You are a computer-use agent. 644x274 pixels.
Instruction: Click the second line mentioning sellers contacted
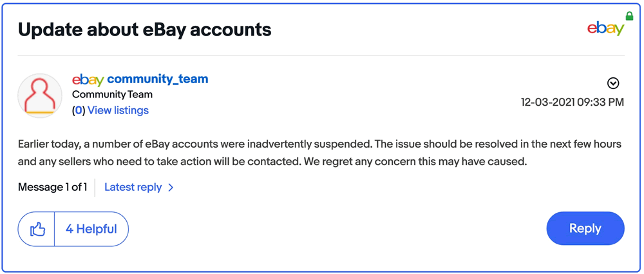pyautogui.click(x=272, y=162)
